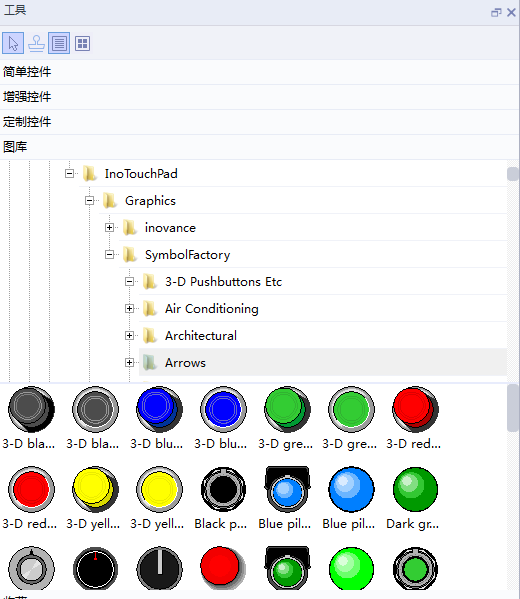Pick the tilted 3-D red pushbutton
The width and height of the screenshot is (520, 599).
[x=415, y=410]
